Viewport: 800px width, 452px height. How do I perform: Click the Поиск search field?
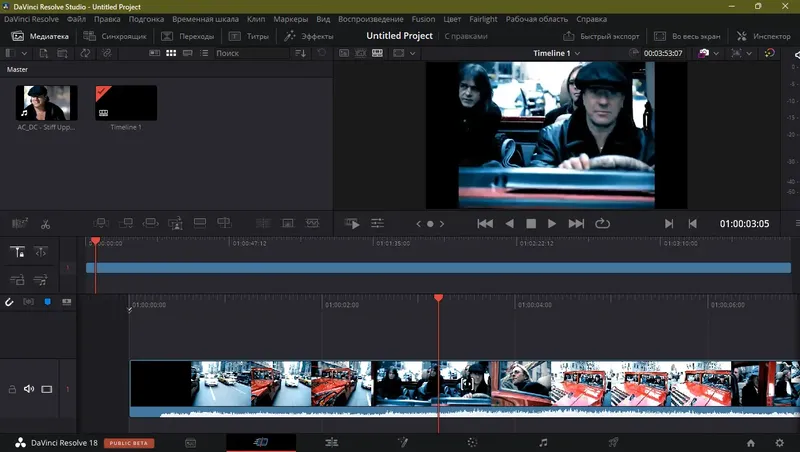click(251, 53)
